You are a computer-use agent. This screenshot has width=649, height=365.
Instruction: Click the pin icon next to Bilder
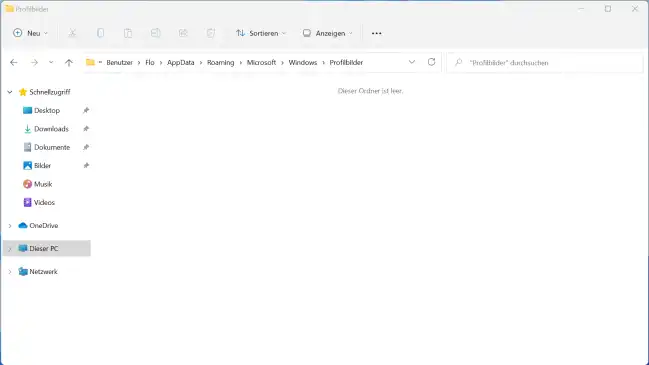pos(86,166)
